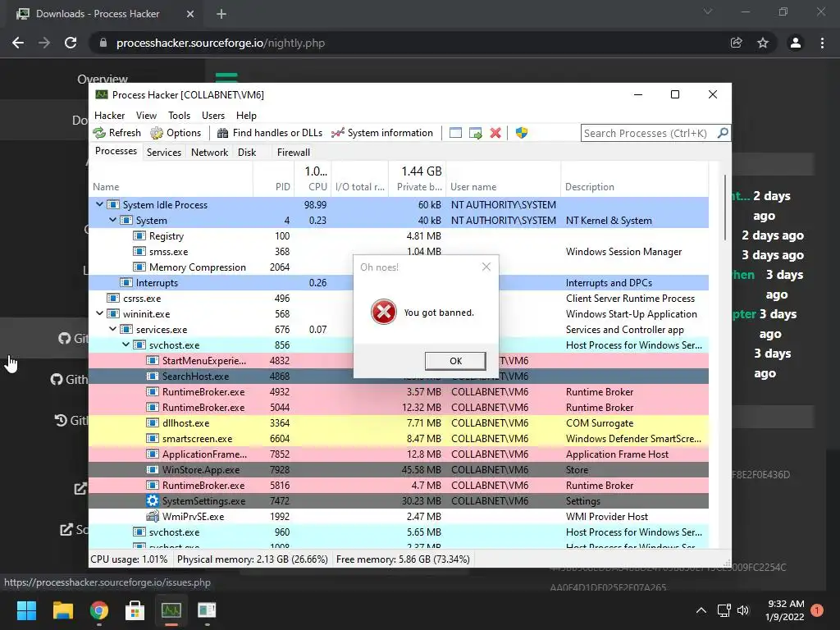Select csrss.exe process row
Screen dimensions: 840x630
click(x=399, y=298)
